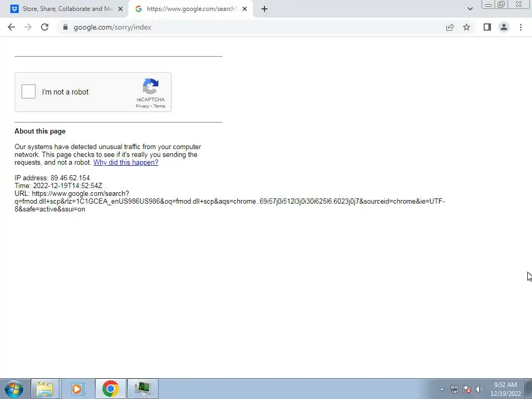Viewport: 532px width, 399px height.
Task: Click the "Time: 2022-12-19T14:52:54Z" text
Action: [58, 185]
